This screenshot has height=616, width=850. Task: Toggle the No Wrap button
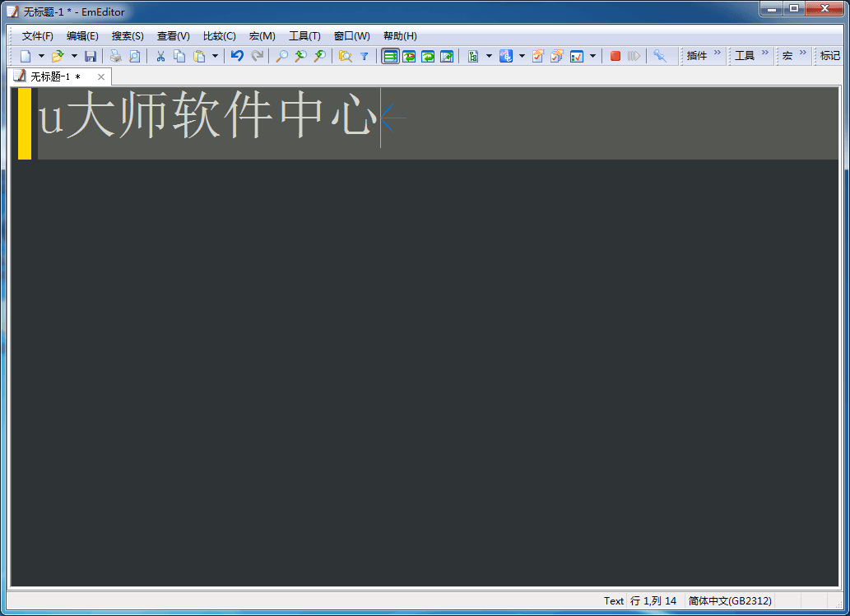click(x=390, y=56)
